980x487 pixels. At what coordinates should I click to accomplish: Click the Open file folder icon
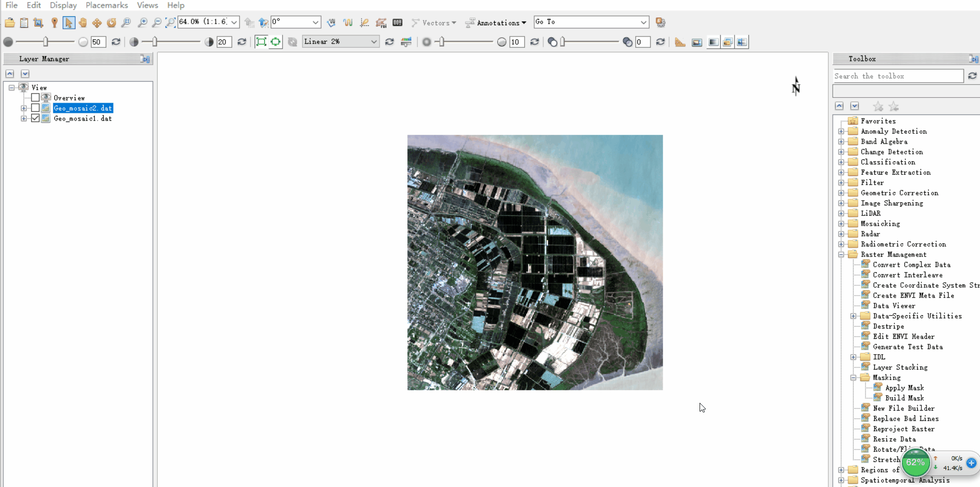coord(10,23)
